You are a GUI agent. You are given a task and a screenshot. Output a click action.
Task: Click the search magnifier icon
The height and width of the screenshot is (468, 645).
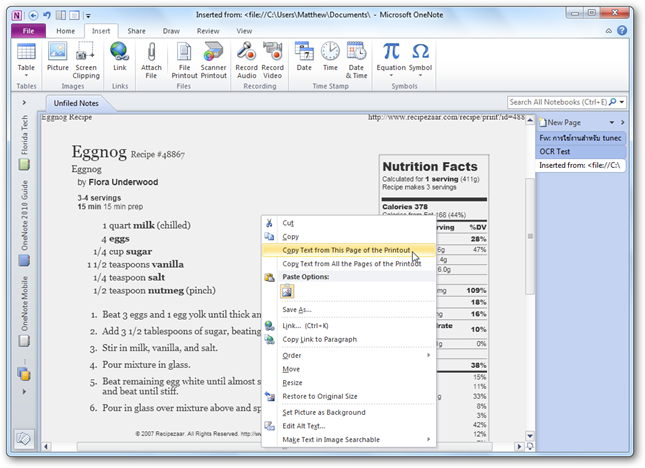coord(613,102)
